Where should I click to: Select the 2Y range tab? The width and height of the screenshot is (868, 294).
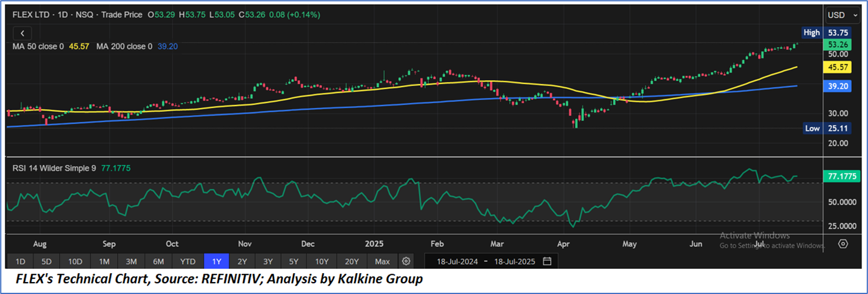(242, 261)
